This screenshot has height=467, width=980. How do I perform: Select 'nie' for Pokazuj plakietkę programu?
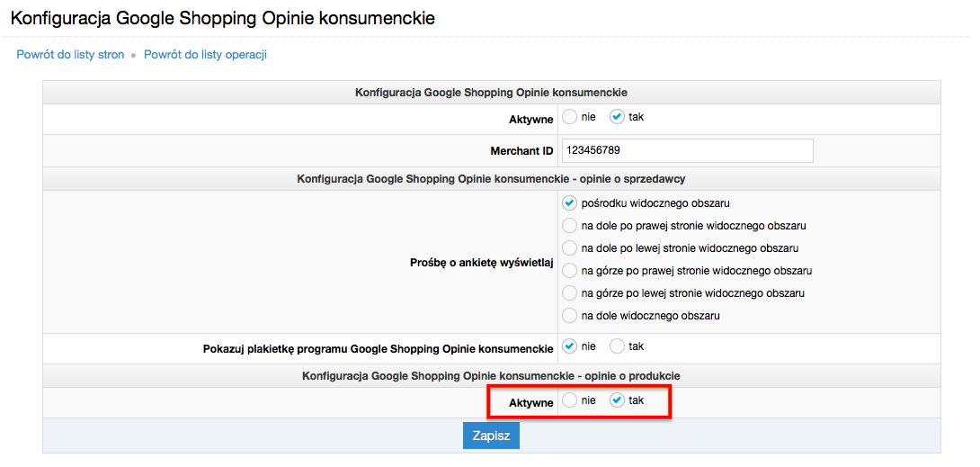(x=569, y=346)
